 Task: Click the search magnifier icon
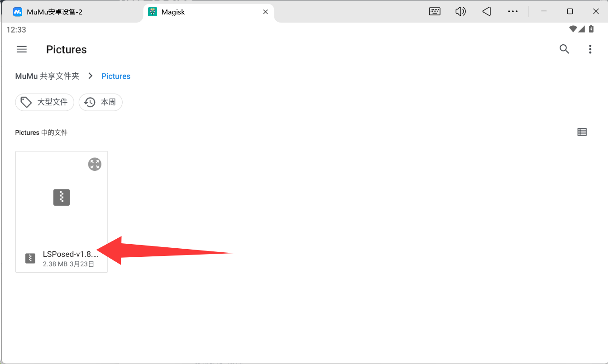tap(564, 49)
